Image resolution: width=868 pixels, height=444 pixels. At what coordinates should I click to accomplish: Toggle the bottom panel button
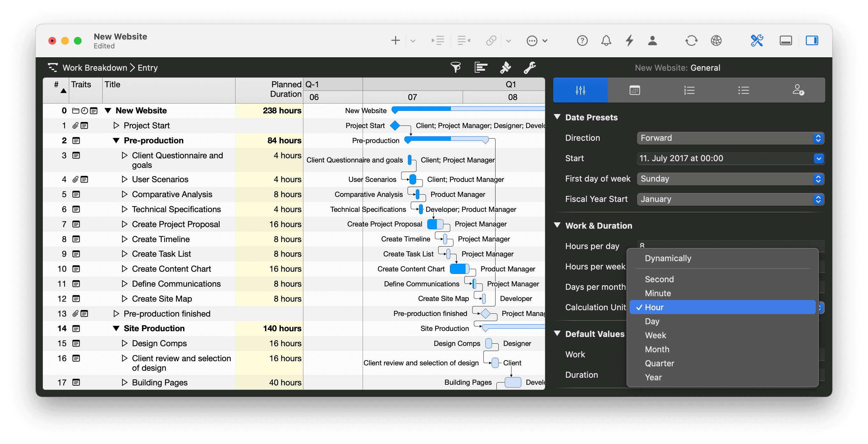(785, 41)
